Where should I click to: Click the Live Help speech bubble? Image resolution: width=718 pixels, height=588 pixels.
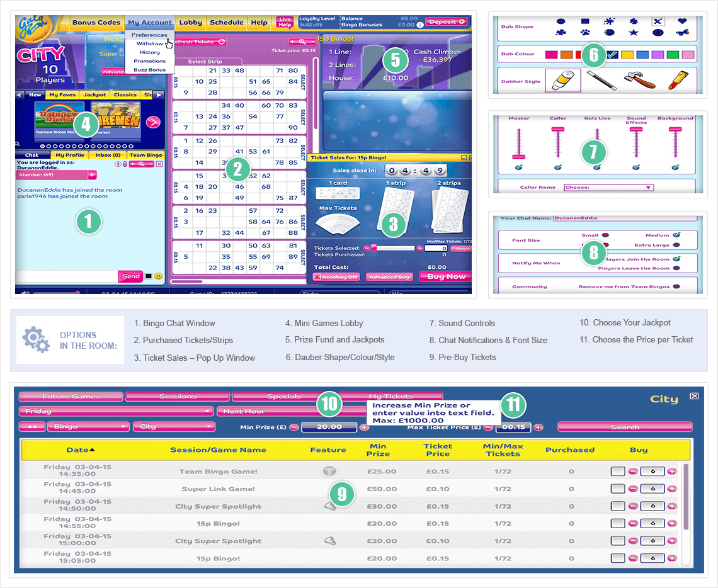285,21
